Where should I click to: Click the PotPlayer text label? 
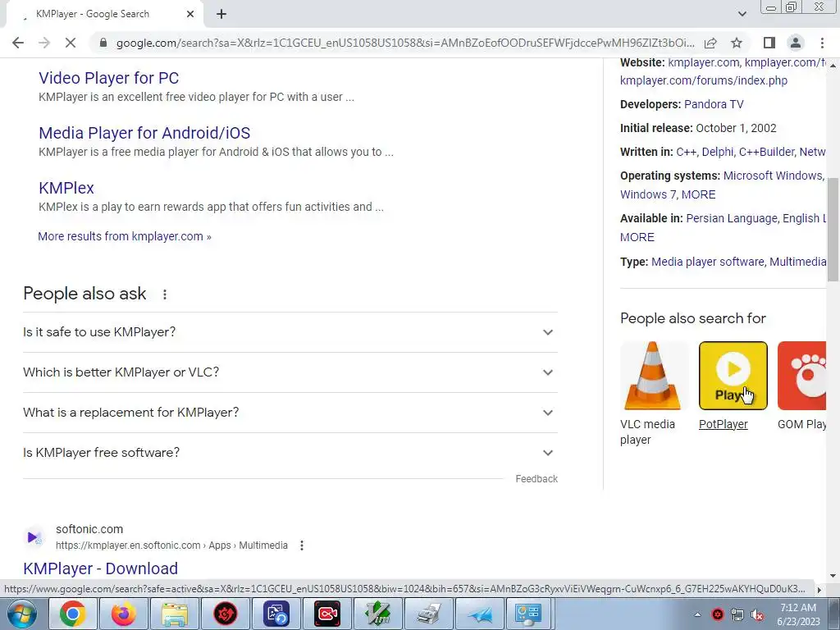point(724,424)
